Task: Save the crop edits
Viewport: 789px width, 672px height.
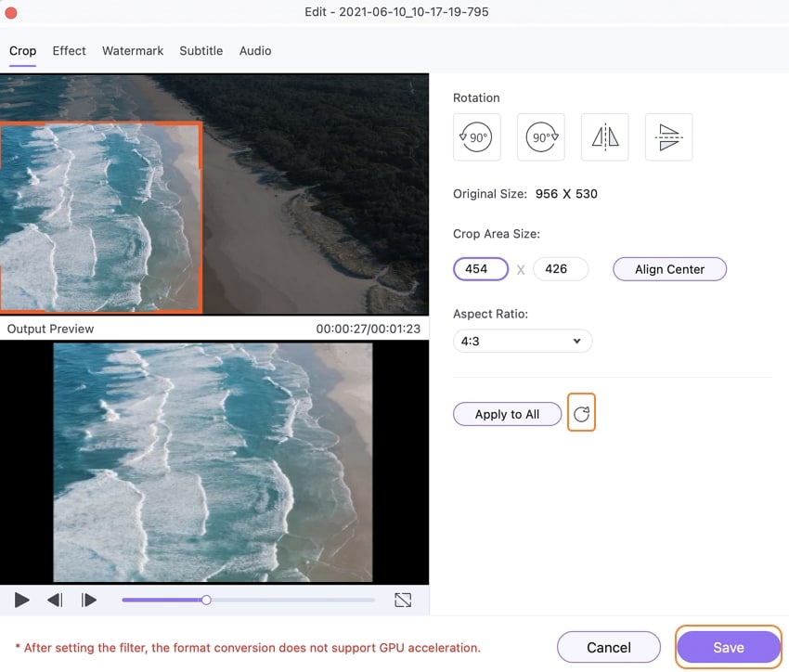Action: pos(728,647)
